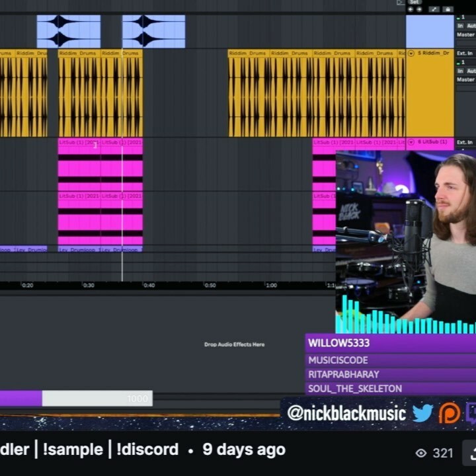The height and width of the screenshot is (476, 476).
Task: Click the 0:30 time ruler marker
Action: click(89, 286)
